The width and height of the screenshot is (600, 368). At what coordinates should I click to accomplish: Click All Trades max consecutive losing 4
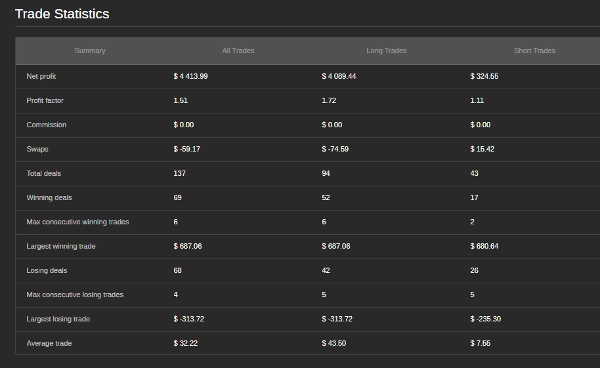tap(176, 295)
